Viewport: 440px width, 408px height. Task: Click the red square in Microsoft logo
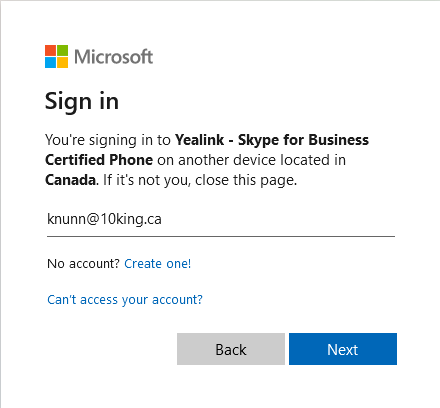point(50,50)
